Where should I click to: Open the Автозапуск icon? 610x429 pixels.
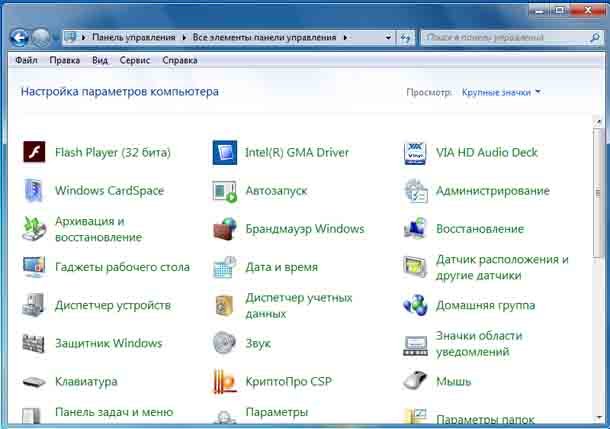224,191
